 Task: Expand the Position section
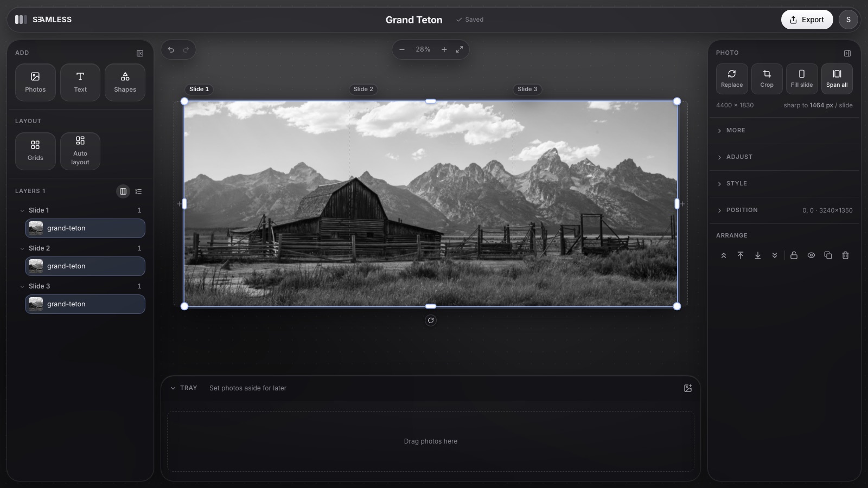pos(784,210)
